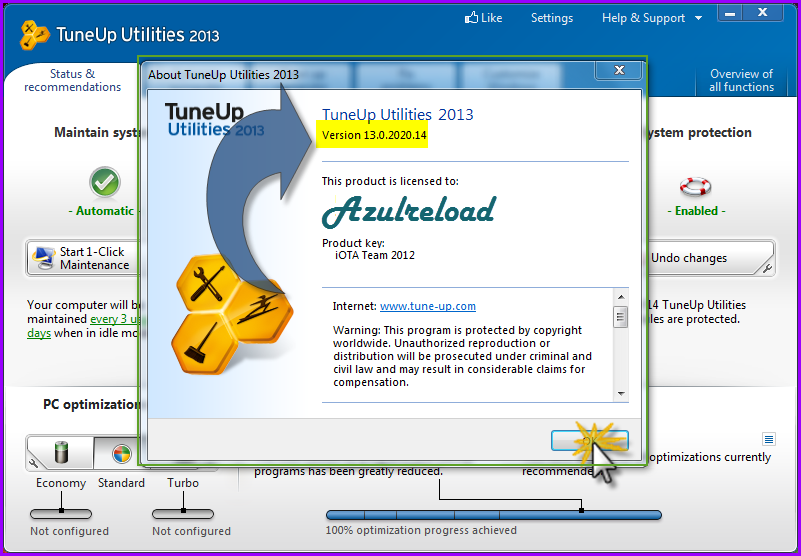The height and width of the screenshot is (556, 801).
Task: Open the optimization report list icon
Action: (x=769, y=439)
